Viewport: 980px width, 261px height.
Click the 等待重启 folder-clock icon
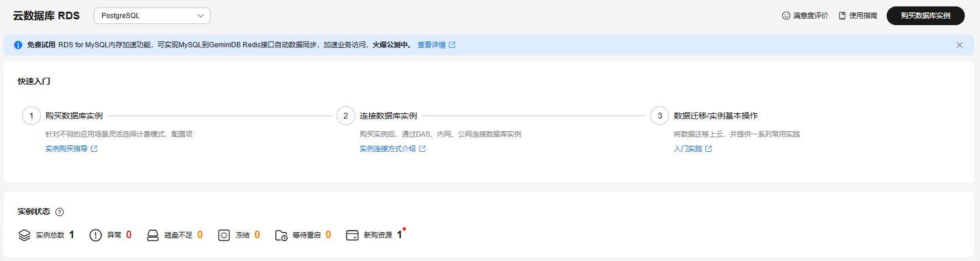(x=281, y=235)
